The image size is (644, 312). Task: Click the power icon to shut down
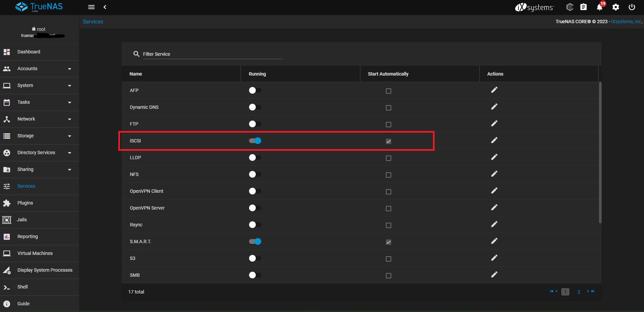click(632, 7)
